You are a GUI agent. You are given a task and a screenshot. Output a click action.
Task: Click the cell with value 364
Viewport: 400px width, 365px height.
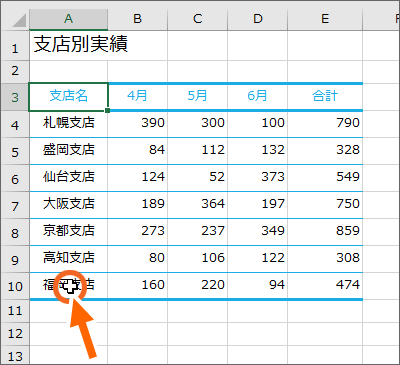[x=197, y=205]
